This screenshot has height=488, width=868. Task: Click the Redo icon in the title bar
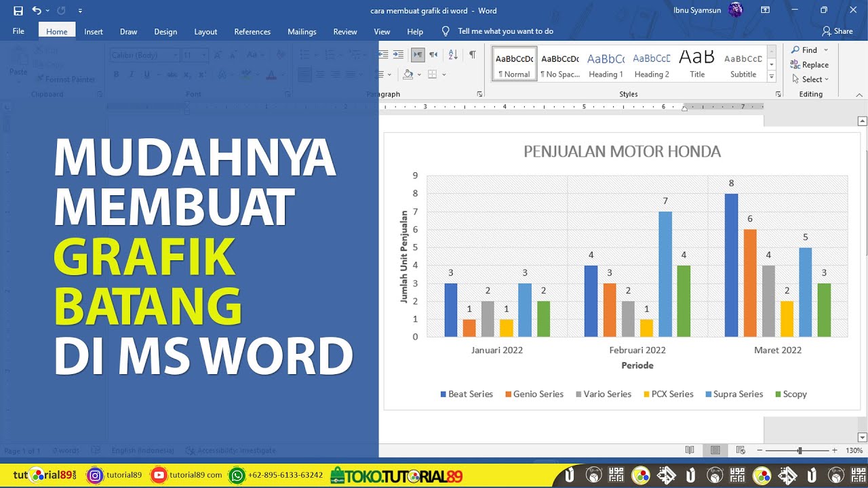(x=61, y=11)
